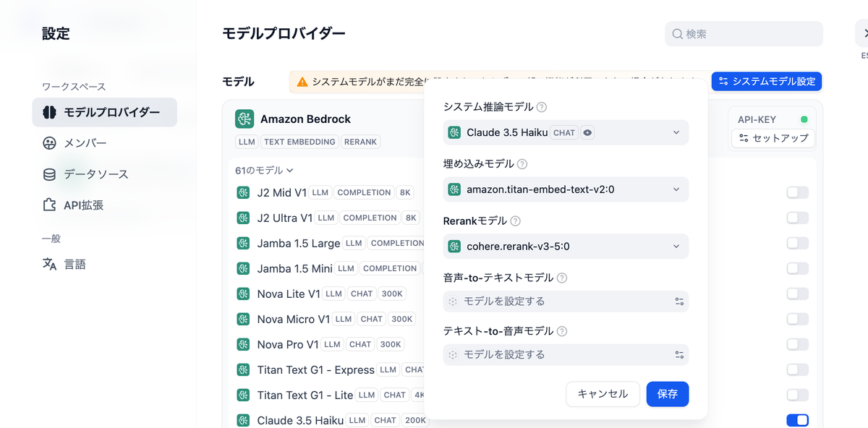The width and height of the screenshot is (868, 428).
Task: Click the Nova Micro V1 model name
Action: pos(294,319)
